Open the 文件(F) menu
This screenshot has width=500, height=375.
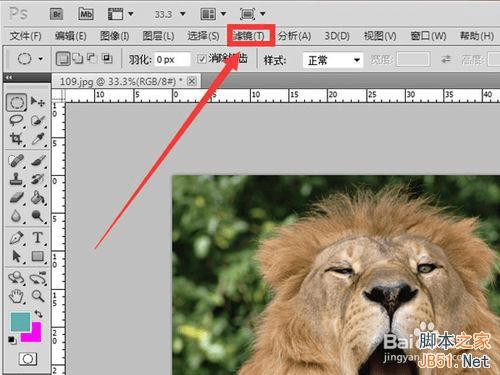tap(25, 36)
